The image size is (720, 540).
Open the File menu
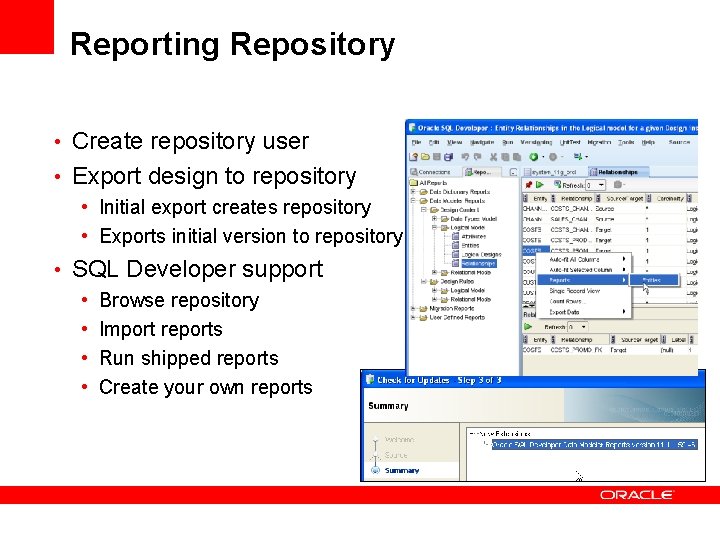416,142
